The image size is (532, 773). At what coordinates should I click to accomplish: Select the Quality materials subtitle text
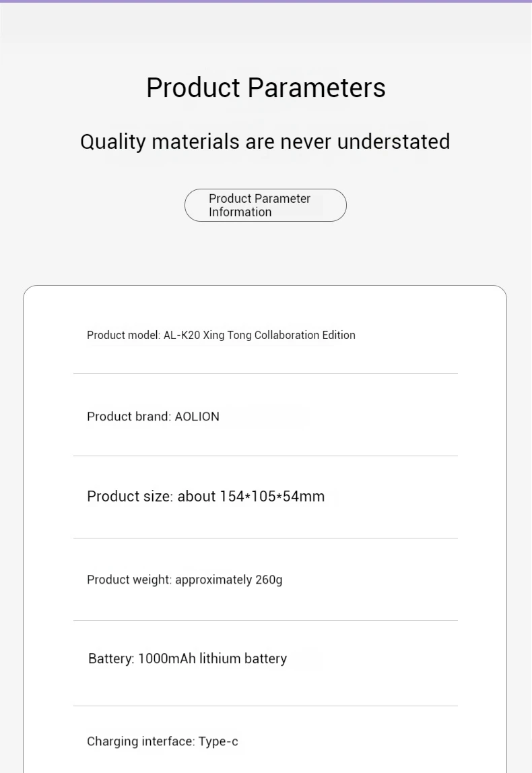[x=265, y=142]
